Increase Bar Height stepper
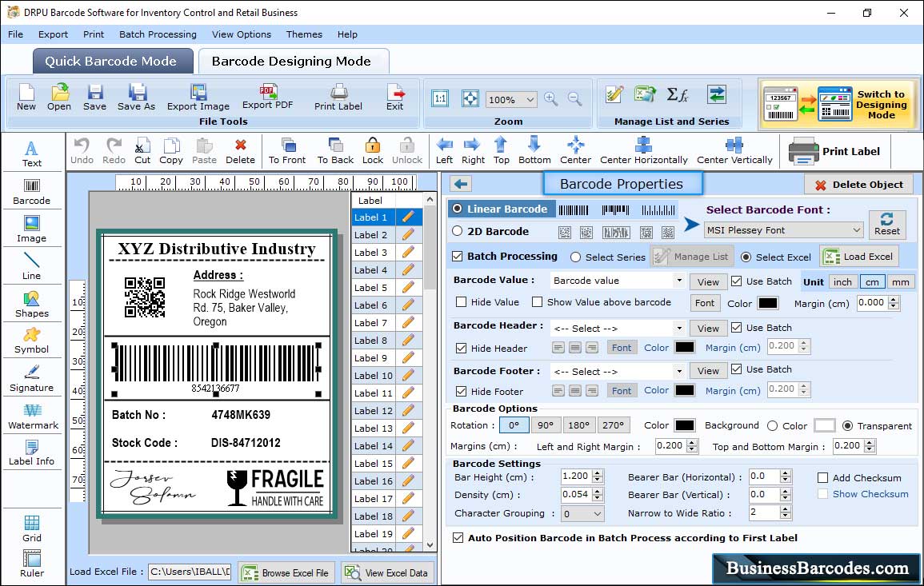The width and height of the screenshot is (924, 586). point(598,473)
